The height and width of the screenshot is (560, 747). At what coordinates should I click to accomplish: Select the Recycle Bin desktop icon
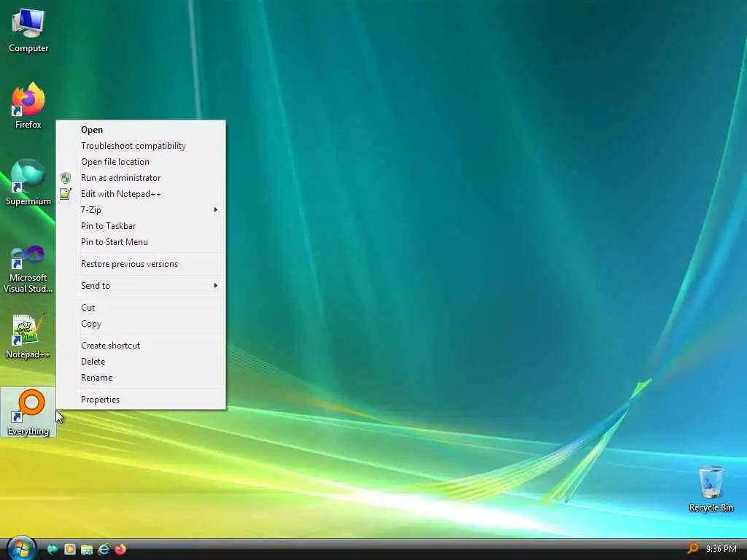[711, 489]
